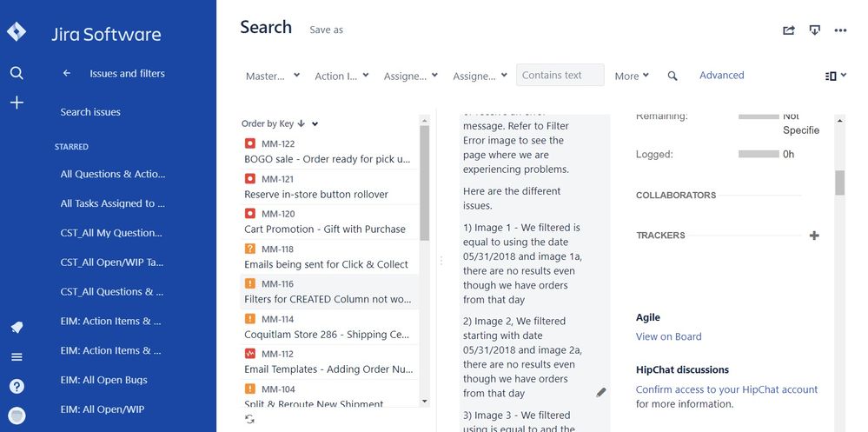The width and height of the screenshot is (868, 432).
Task: Click the pencil edit icon in description
Action: tap(601, 392)
